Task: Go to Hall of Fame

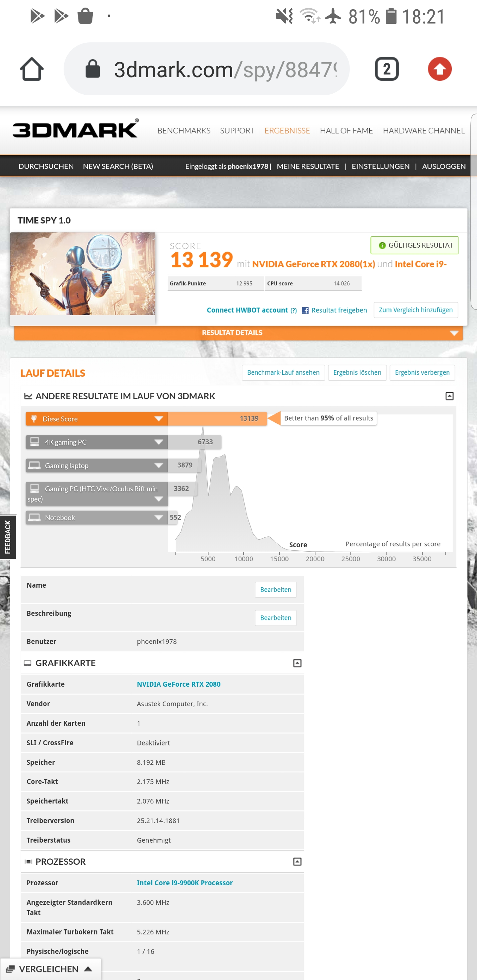Action: (x=346, y=130)
